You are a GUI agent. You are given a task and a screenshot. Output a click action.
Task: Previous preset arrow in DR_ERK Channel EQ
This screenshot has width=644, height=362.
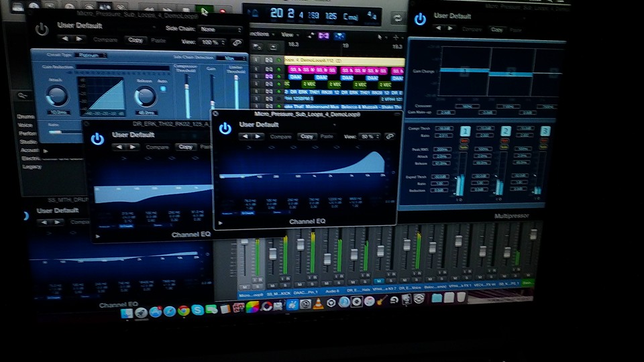(x=119, y=147)
